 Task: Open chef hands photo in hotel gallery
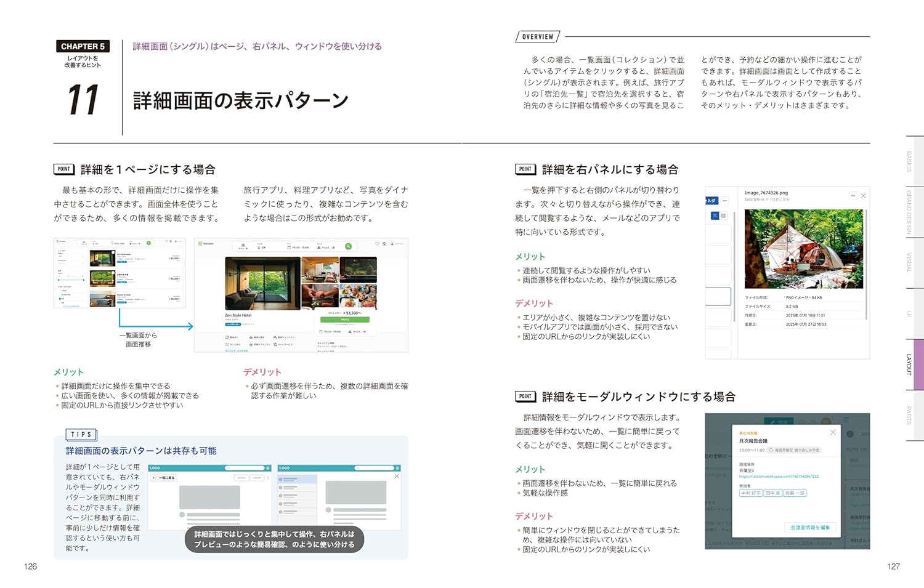[x=320, y=296]
